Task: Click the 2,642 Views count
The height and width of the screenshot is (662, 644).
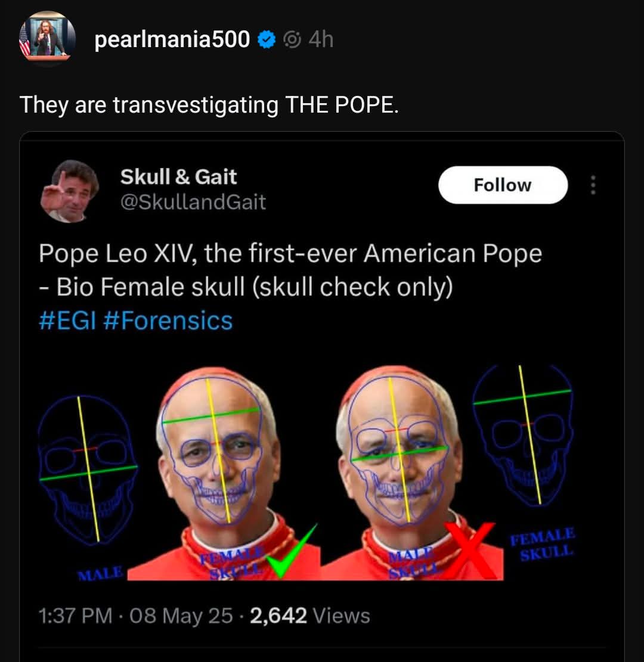Action: click(309, 616)
